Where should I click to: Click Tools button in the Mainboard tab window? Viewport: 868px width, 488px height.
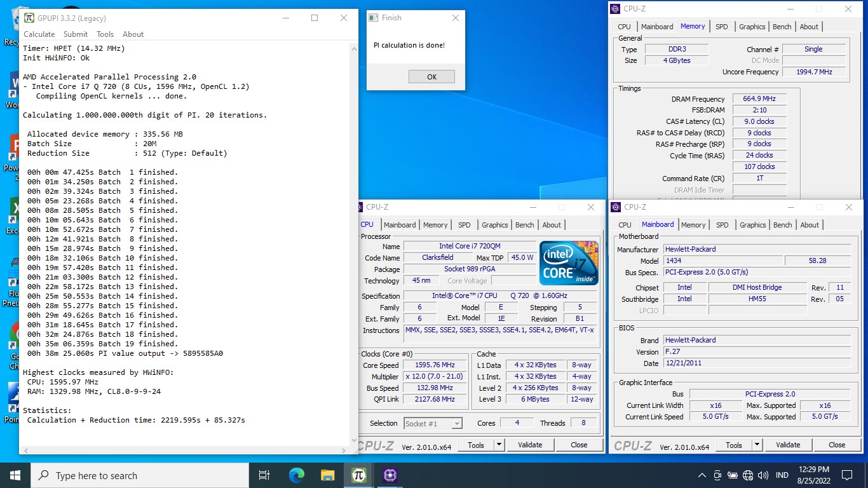tap(734, 445)
